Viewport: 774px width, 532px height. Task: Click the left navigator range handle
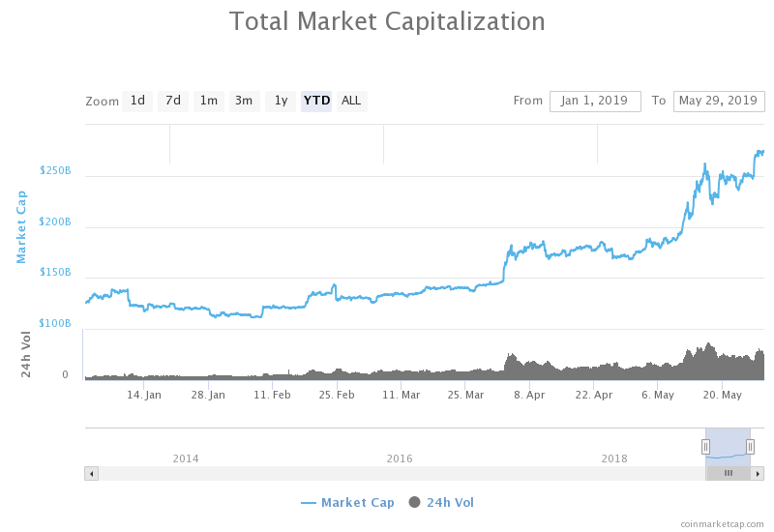pos(705,446)
